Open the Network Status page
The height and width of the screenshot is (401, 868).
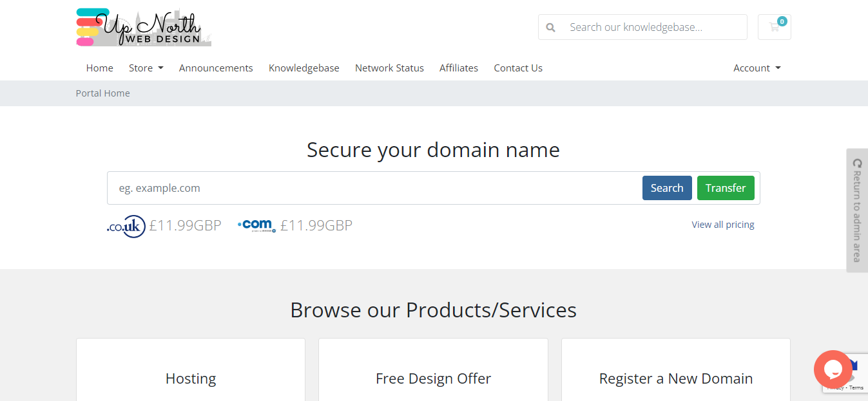coord(389,68)
